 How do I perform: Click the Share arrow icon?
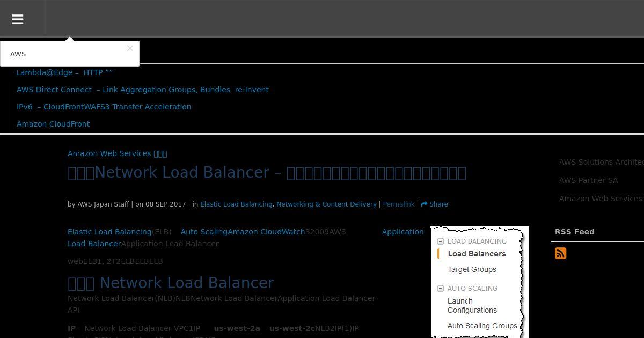424,204
